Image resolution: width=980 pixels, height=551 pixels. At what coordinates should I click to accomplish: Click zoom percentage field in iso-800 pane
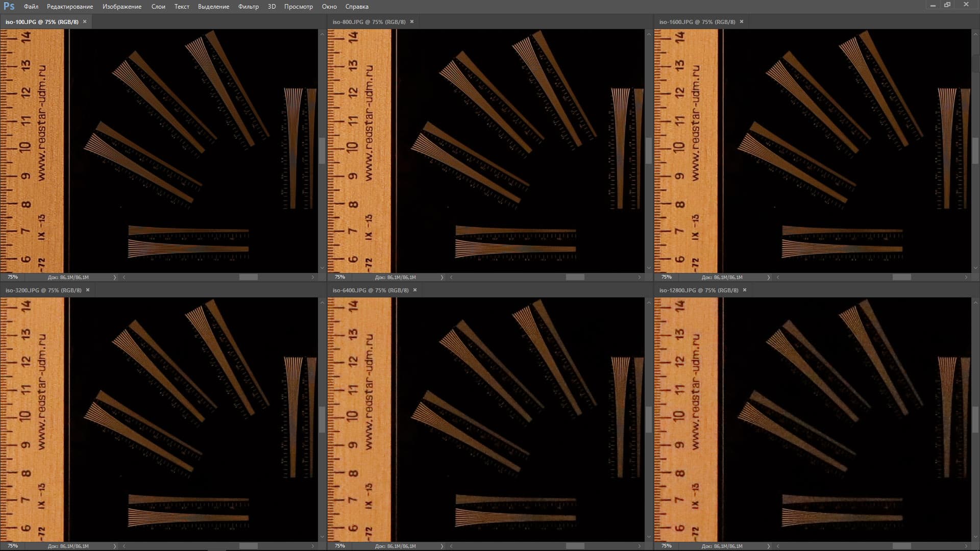340,277
